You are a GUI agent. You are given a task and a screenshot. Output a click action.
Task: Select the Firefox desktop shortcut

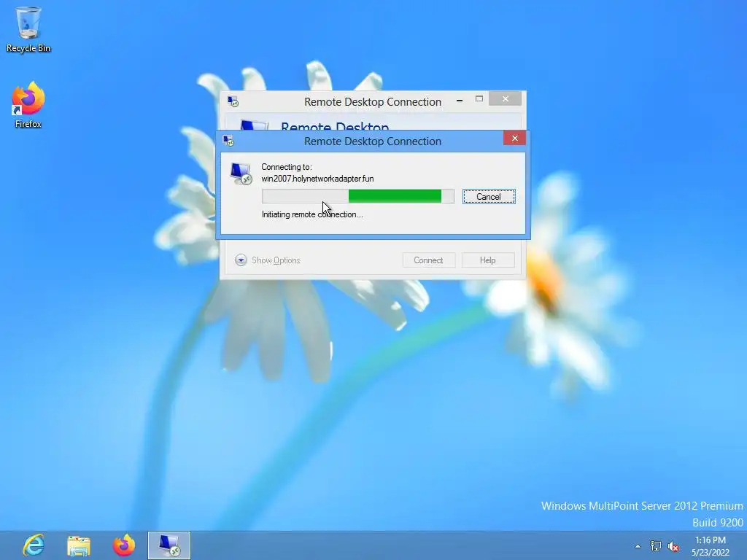[x=28, y=105]
